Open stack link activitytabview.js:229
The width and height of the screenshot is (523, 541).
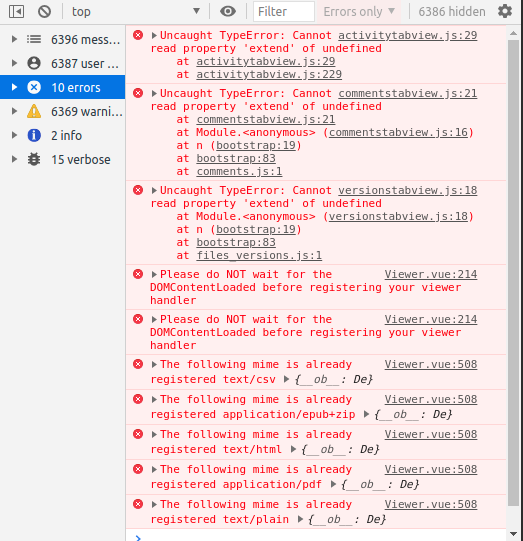269,74
